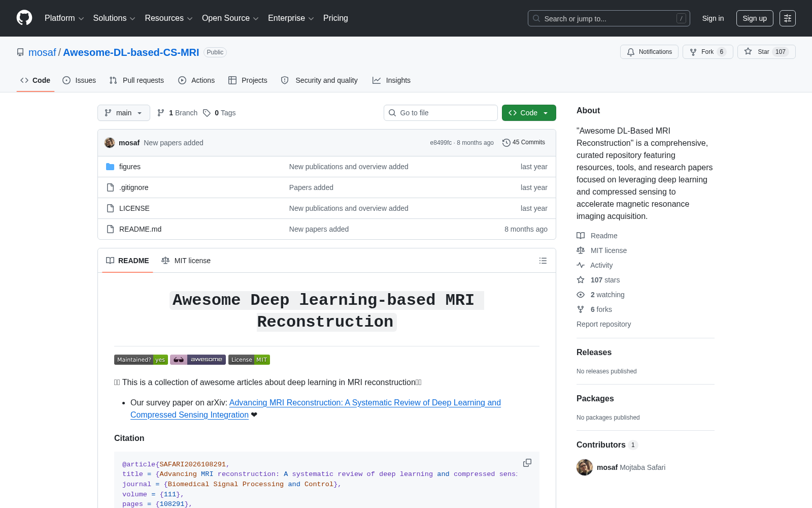
Task: Switch to the Code tab
Action: pyautogui.click(x=36, y=80)
